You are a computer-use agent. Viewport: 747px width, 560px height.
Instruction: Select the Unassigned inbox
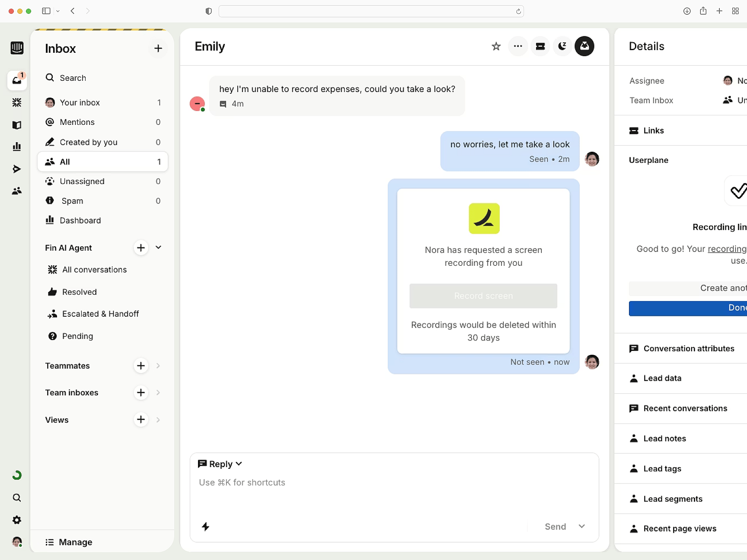82,181
